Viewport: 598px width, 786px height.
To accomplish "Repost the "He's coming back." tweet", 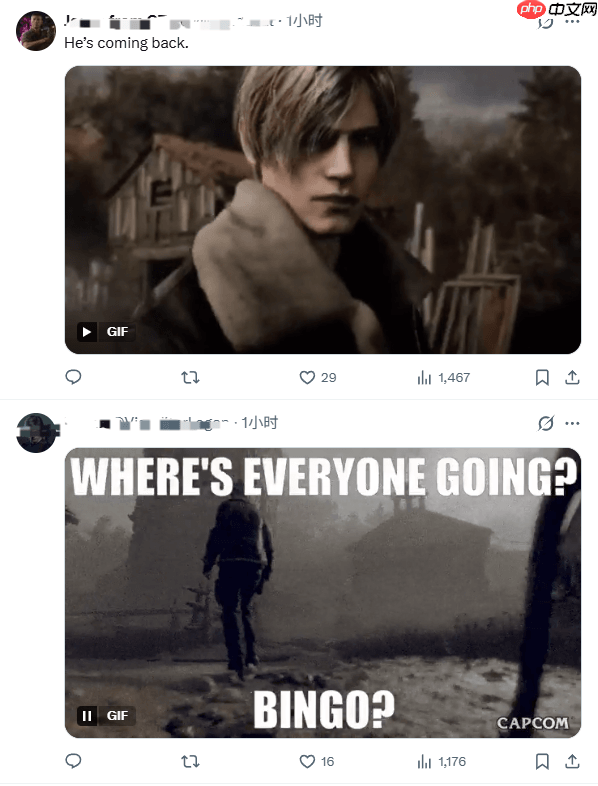I will point(190,377).
